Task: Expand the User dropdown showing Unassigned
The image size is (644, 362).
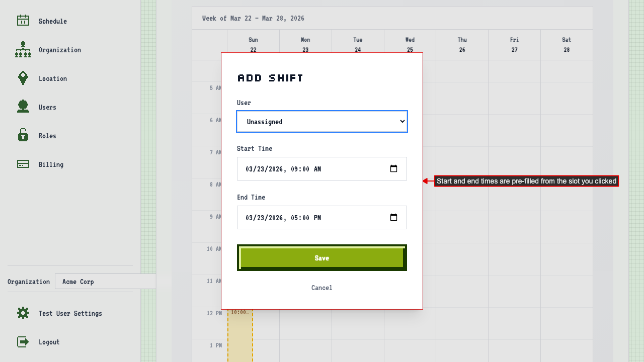Action: 322,122
